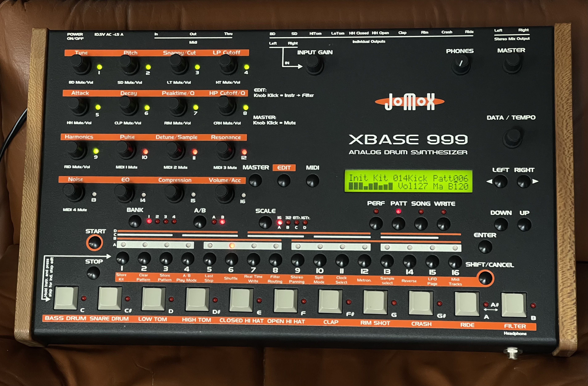This screenshot has width=588, height=386.
Task: Select step 5 Last Step button
Action: pos(210,259)
